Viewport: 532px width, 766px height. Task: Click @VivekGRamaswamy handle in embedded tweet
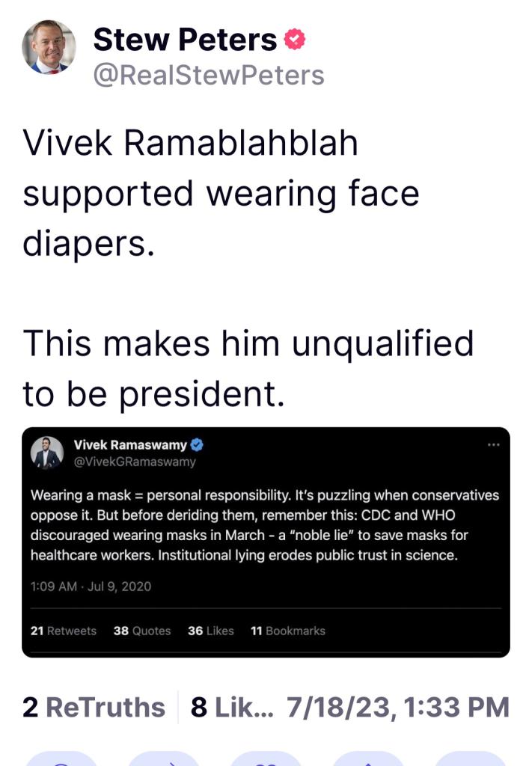(x=135, y=462)
